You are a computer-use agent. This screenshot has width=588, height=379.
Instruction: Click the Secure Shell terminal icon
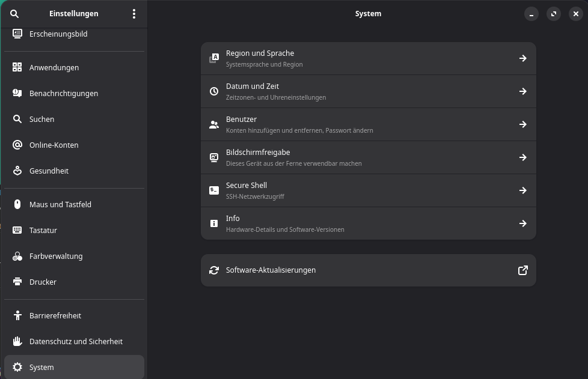click(214, 190)
